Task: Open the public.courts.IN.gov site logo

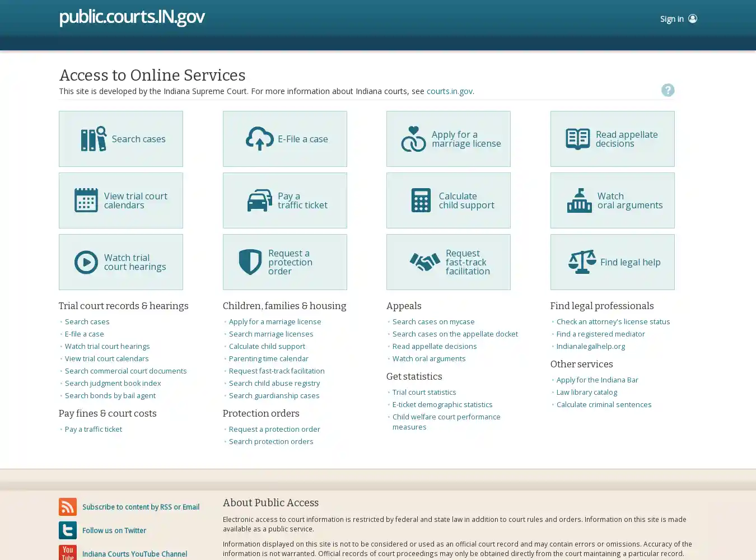Action: coord(132,17)
